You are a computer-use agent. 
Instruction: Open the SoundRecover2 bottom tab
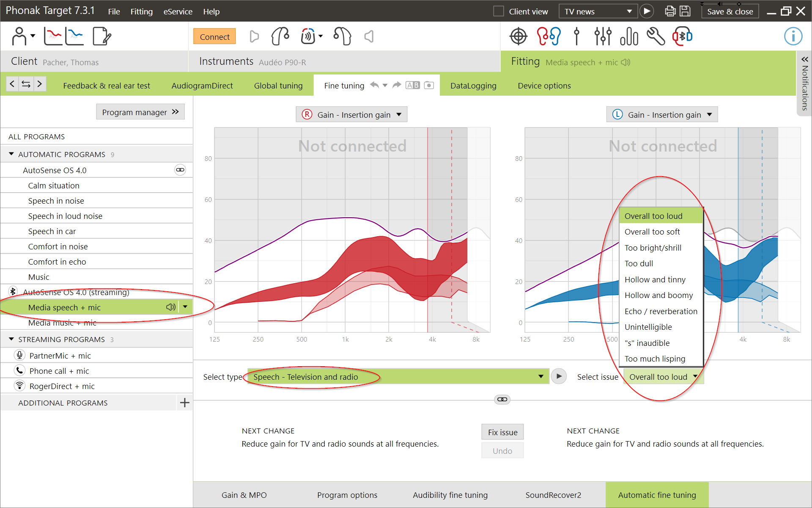click(x=553, y=495)
